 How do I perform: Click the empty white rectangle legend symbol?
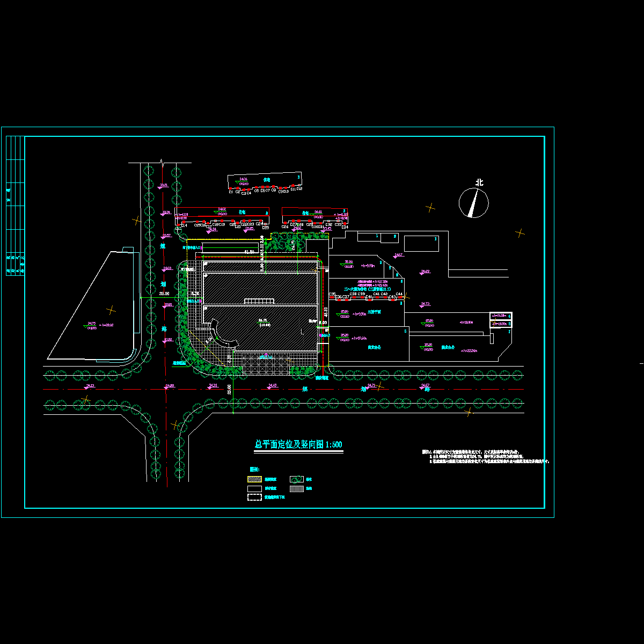[254, 489]
